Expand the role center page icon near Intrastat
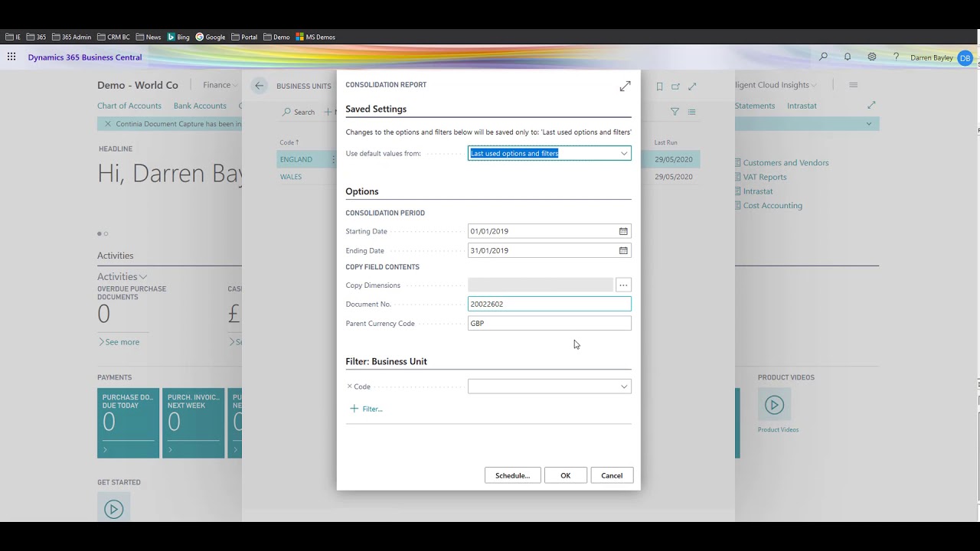Viewport: 980px width, 551px height. tap(871, 105)
